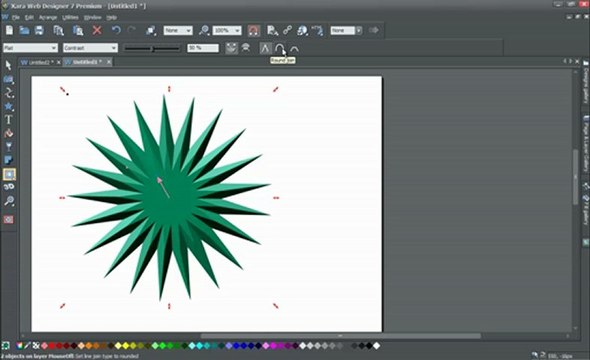Click the zoom magnifier icon in top toolbar

pos(204,30)
